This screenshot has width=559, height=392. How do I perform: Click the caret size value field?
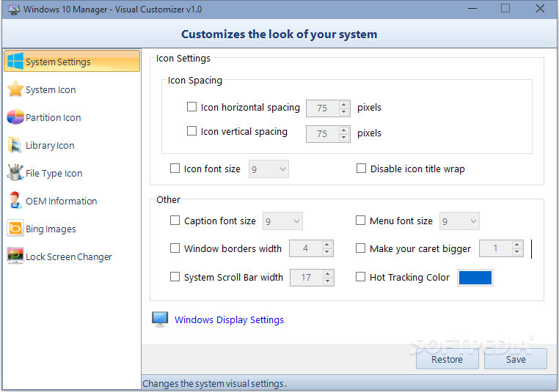tap(495, 248)
